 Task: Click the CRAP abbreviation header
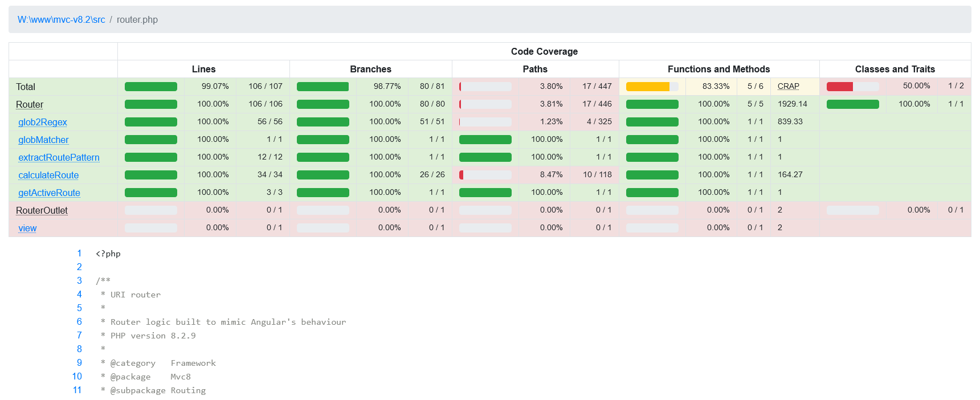click(x=788, y=86)
